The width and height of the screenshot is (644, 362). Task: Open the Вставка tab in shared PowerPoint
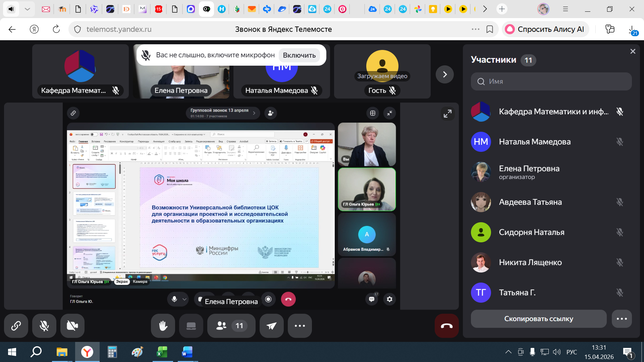click(x=96, y=141)
